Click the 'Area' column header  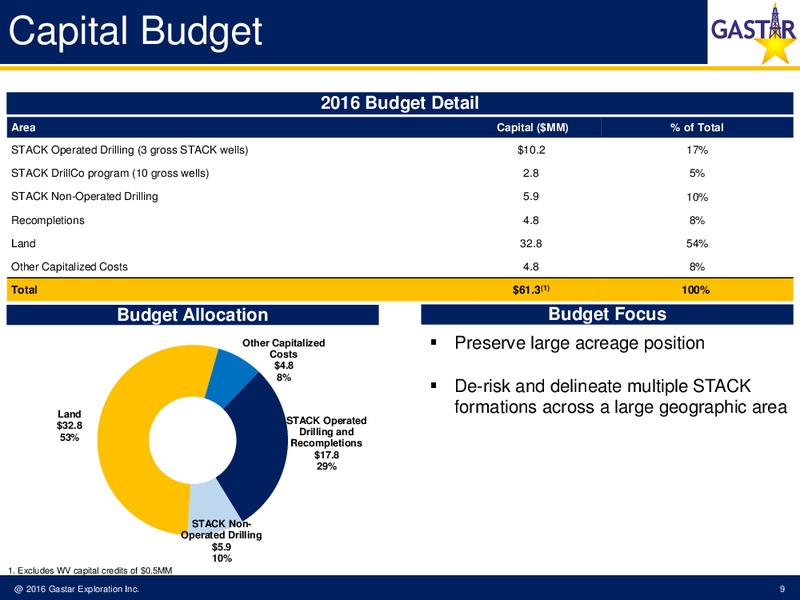(x=23, y=128)
